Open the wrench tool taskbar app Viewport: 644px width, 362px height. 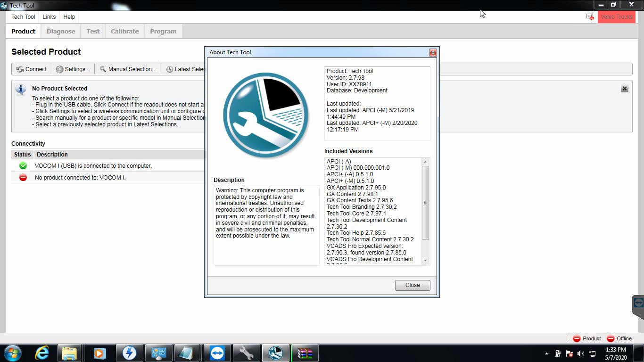[246, 353]
